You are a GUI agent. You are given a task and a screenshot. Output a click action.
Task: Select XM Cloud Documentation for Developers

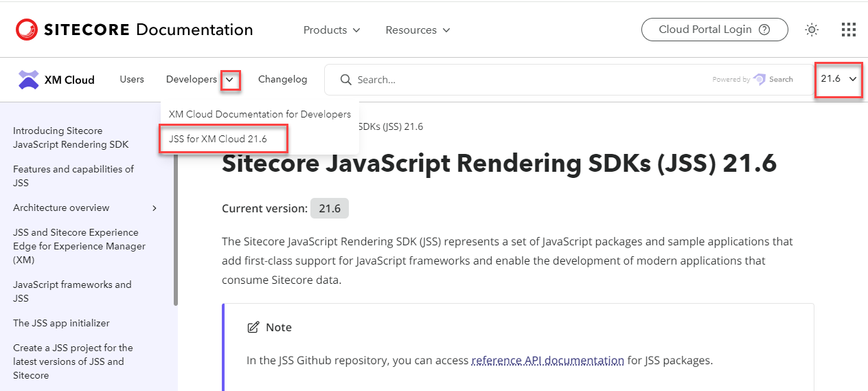(x=260, y=114)
